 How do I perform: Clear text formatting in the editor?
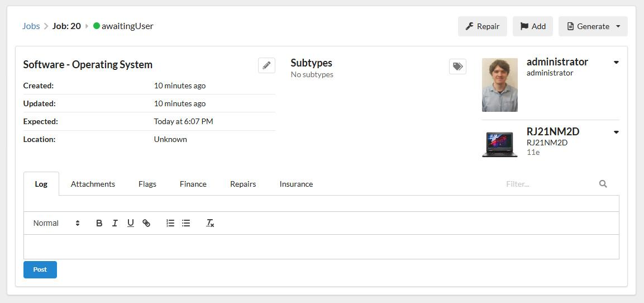click(210, 223)
